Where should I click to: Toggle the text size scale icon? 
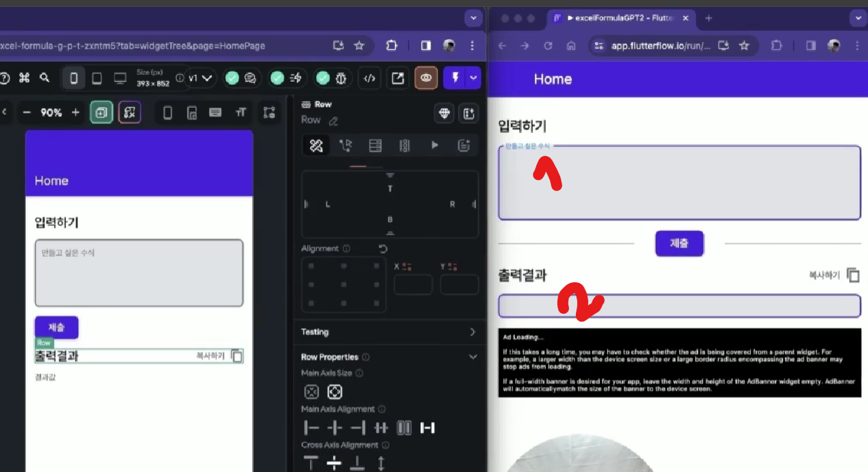click(241, 112)
